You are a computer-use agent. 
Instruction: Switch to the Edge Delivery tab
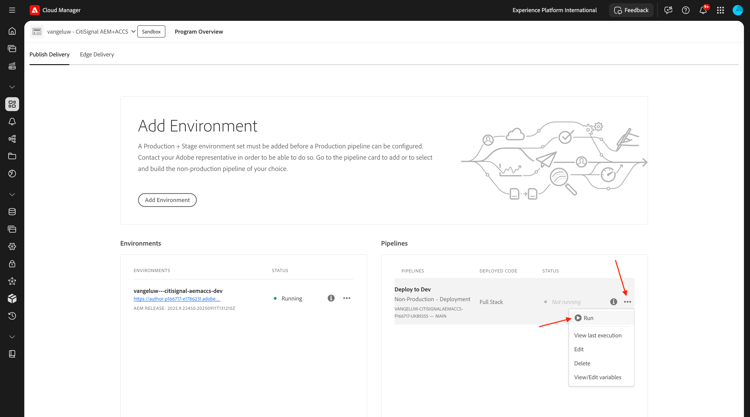click(x=97, y=55)
